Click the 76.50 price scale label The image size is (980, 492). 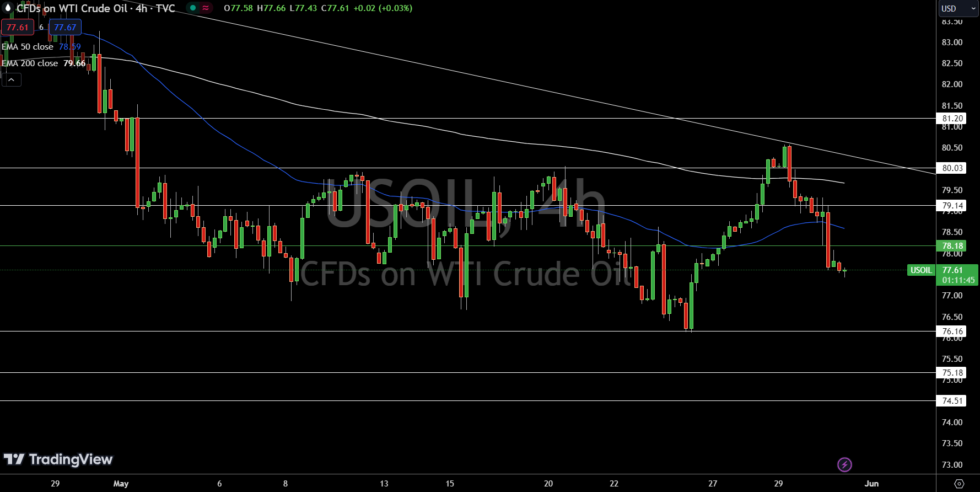952,317
